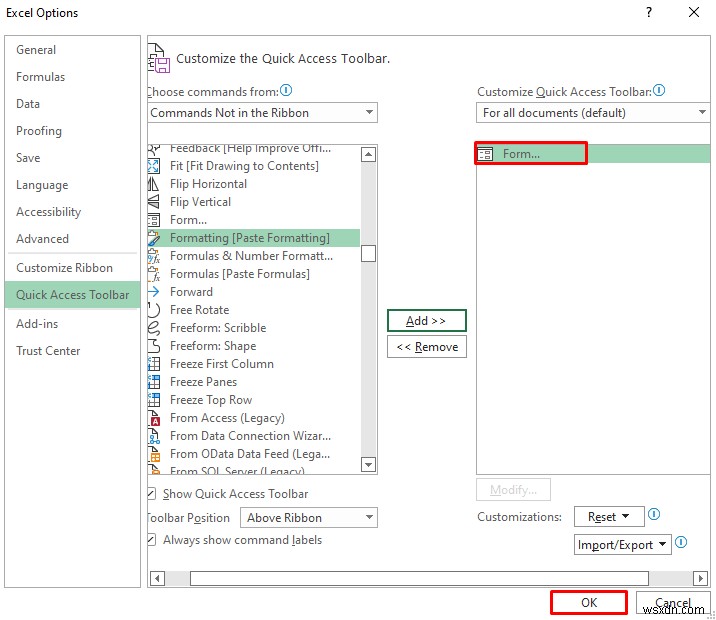Toggle Show Quick Access Toolbar checkbox
The width and height of the screenshot is (716, 620).
point(153,494)
